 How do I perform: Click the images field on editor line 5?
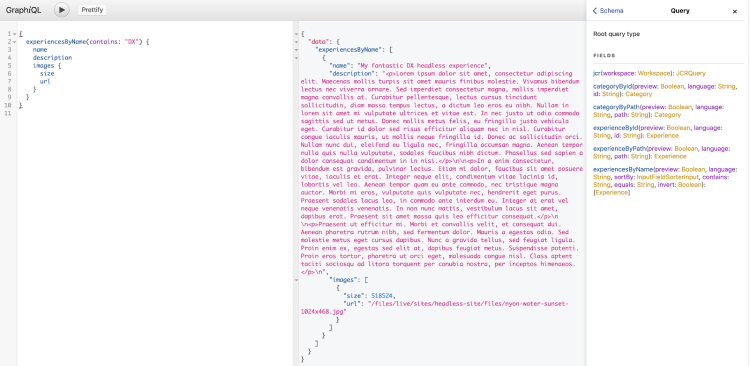[44, 66]
